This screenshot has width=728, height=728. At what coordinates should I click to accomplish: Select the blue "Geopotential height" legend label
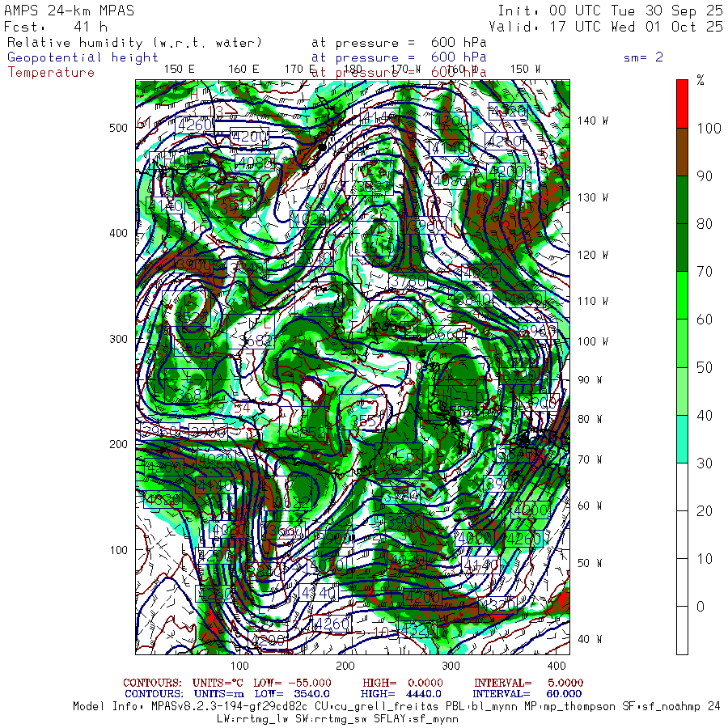83,57
